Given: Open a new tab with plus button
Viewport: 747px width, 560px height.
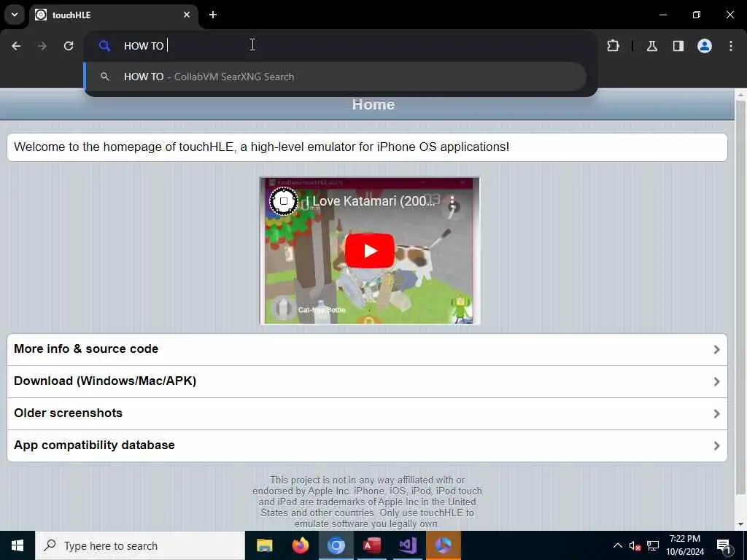Looking at the screenshot, I should [x=213, y=15].
